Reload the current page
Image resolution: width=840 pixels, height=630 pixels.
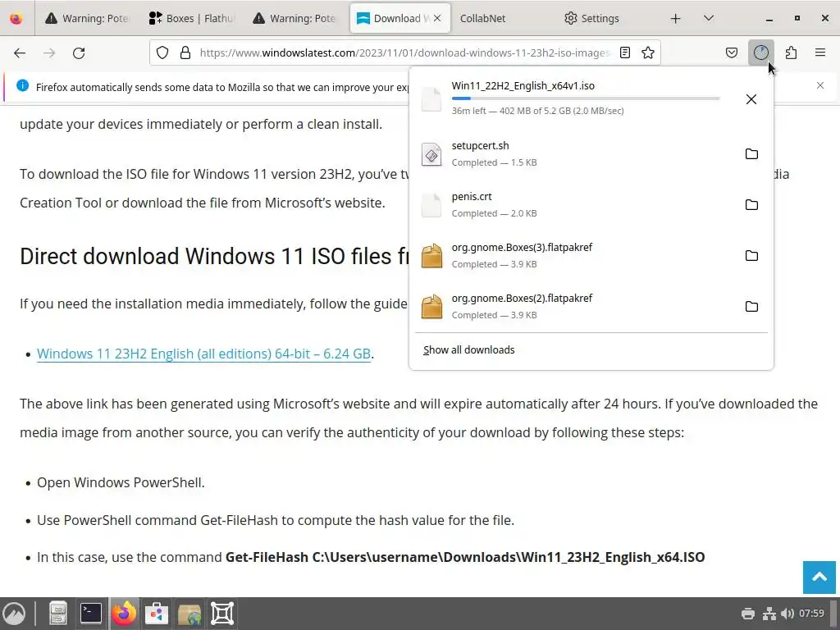click(x=79, y=52)
